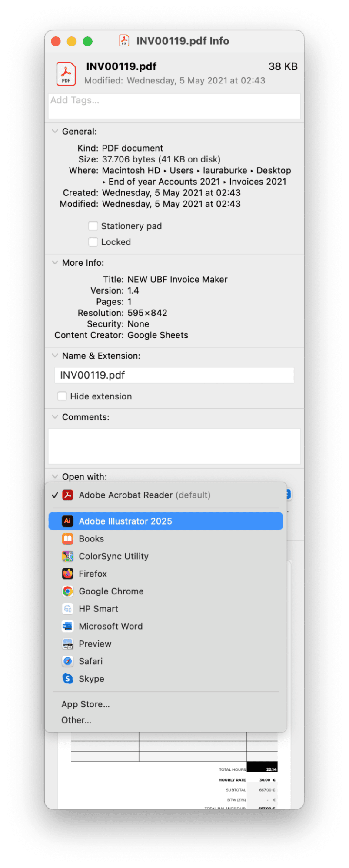Click the Firefox icon in list
349x868 pixels.
click(67, 574)
